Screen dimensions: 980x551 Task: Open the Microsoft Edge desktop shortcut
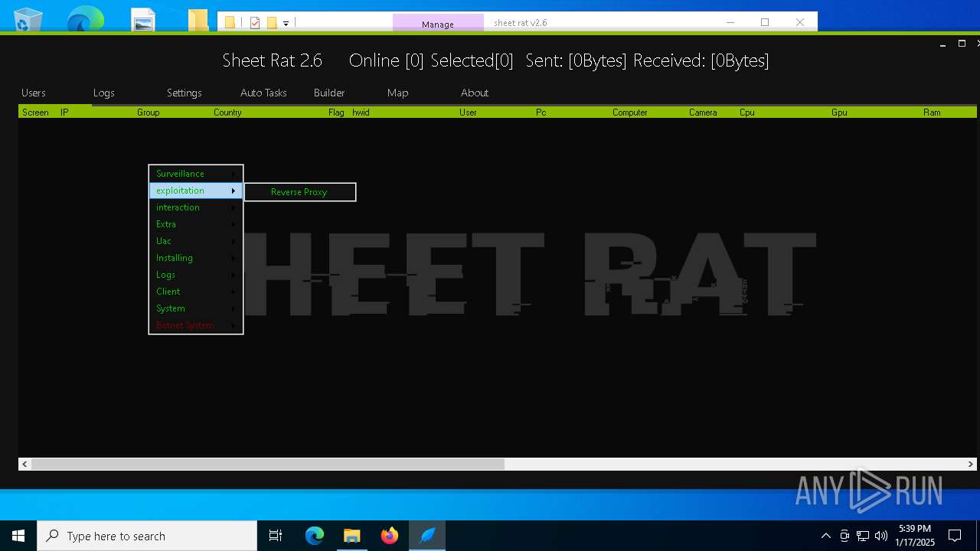point(85,19)
